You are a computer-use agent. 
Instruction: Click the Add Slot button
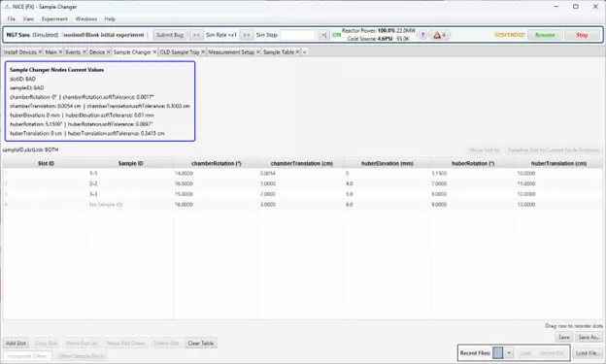click(16, 344)
